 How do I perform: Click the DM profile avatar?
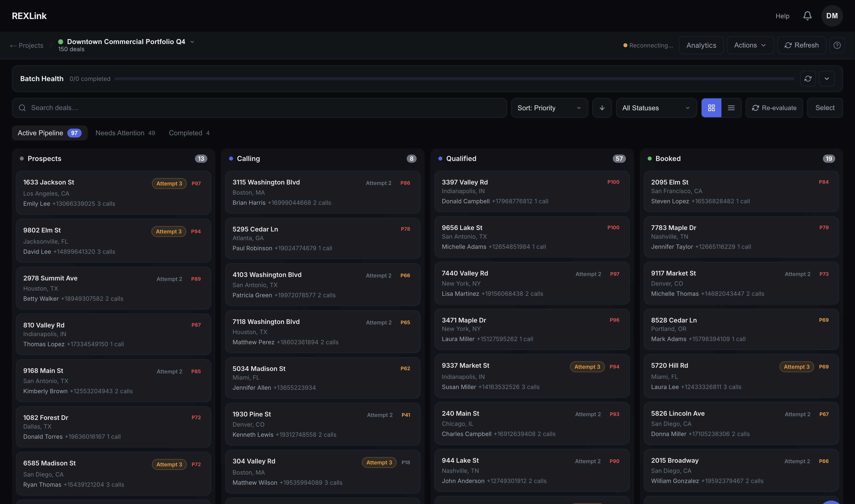tap(832, 16)
